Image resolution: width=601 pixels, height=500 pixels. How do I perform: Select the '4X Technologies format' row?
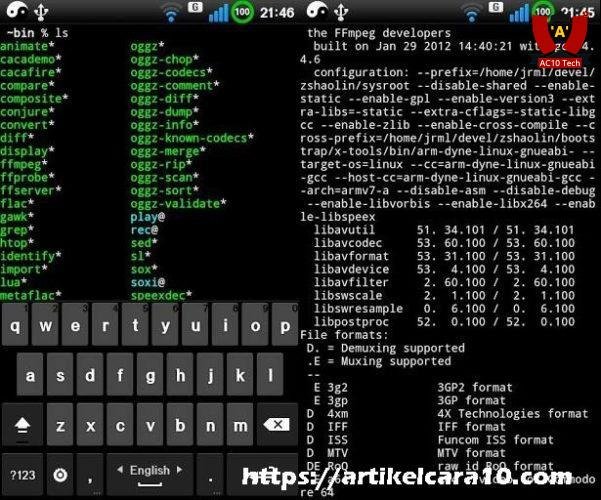point(447,414)
